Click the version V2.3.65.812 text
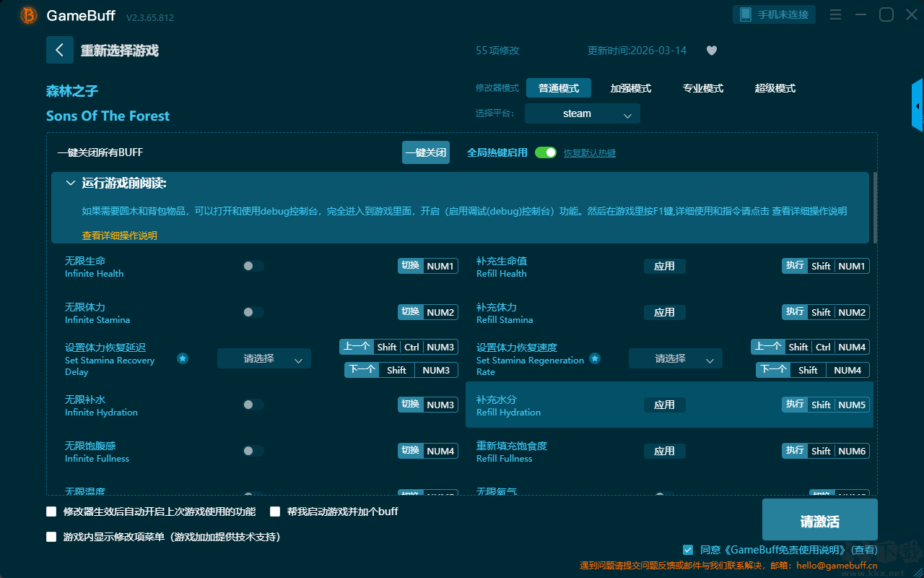This screenshot has width=924, height=578. pos(150,17)
